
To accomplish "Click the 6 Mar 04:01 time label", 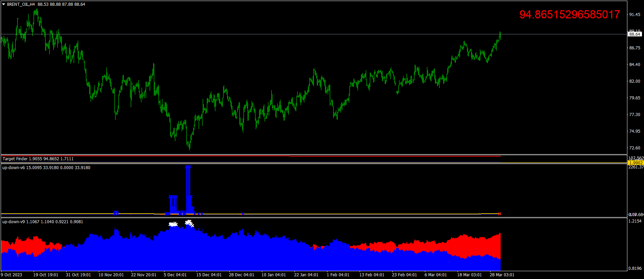I will 436,275.
